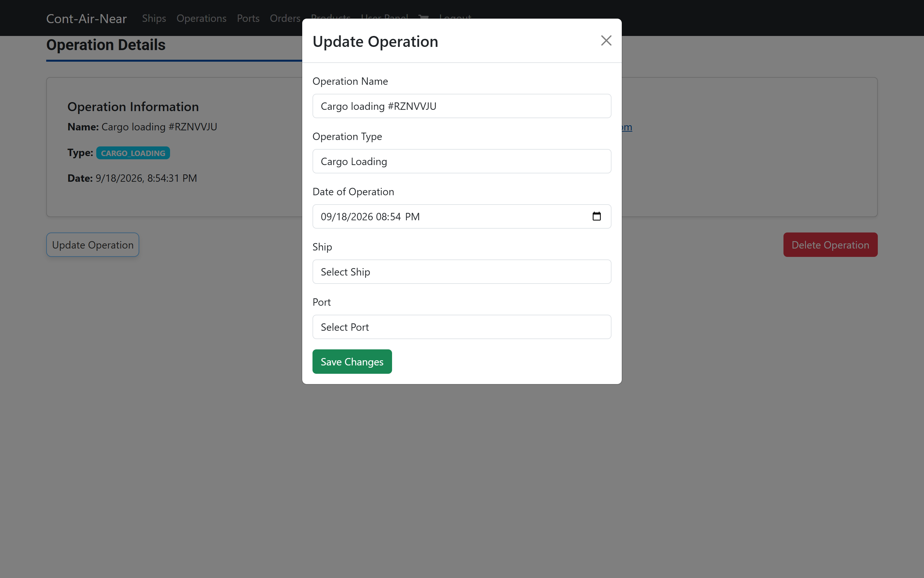The height and width of the screenshot is (578, 924).
Task: Click the CARGO_LOADING type badge
Action: (x=133, y=153)
